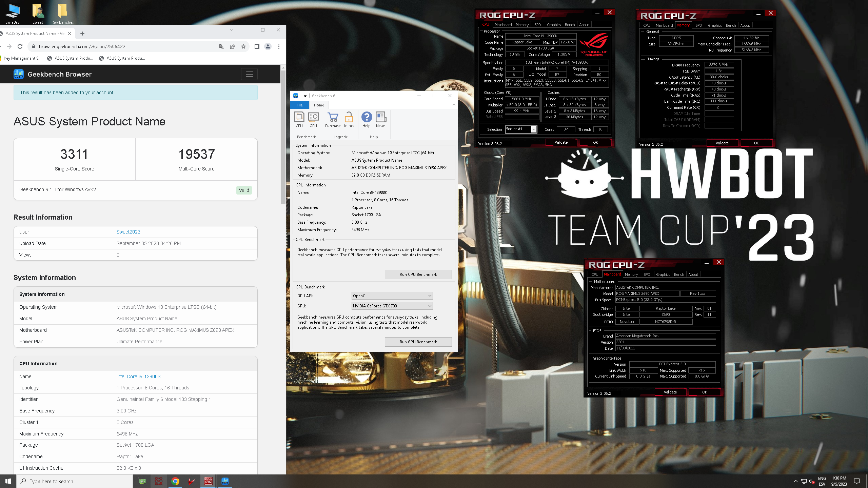Click OK in the CPU-Z Memory window
The height and width of the screenshot is (488, 868).
coord(756,143)
